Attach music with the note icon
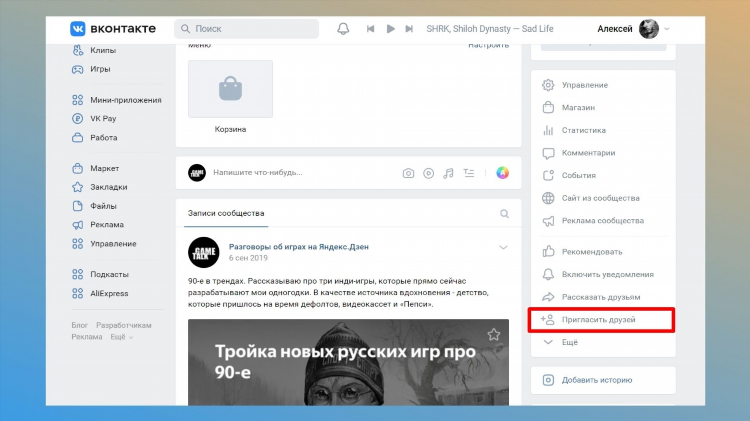This screenshot has width=750, height=421. [x=448, y=173]
